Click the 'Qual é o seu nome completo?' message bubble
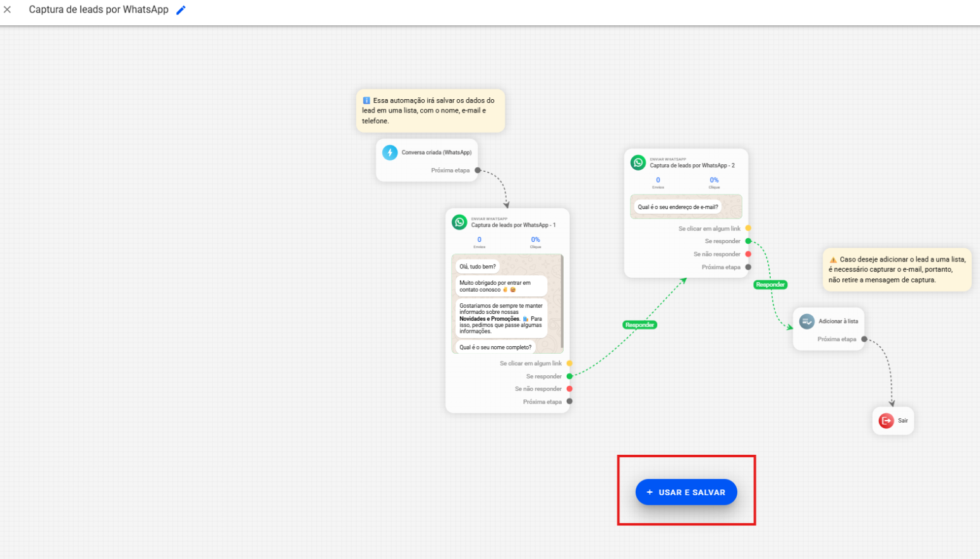980x559 pixels. (495, 347)
